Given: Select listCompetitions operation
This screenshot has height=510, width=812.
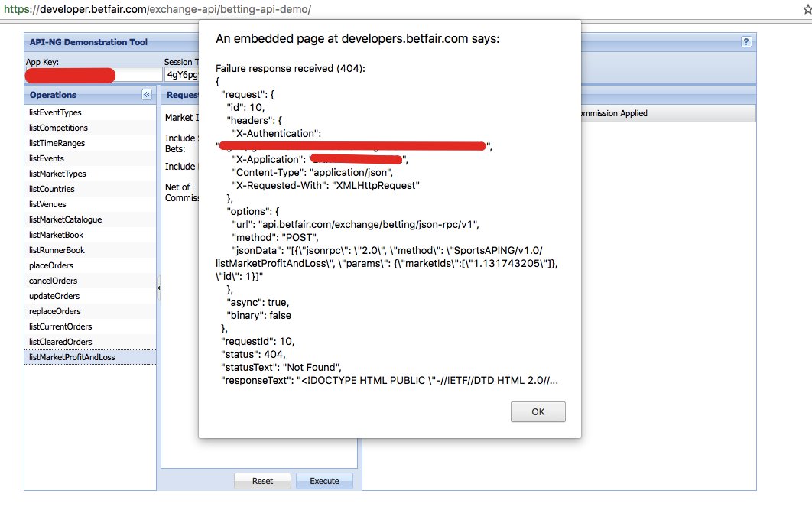Looking at the screenshot, I should [90, 128].
